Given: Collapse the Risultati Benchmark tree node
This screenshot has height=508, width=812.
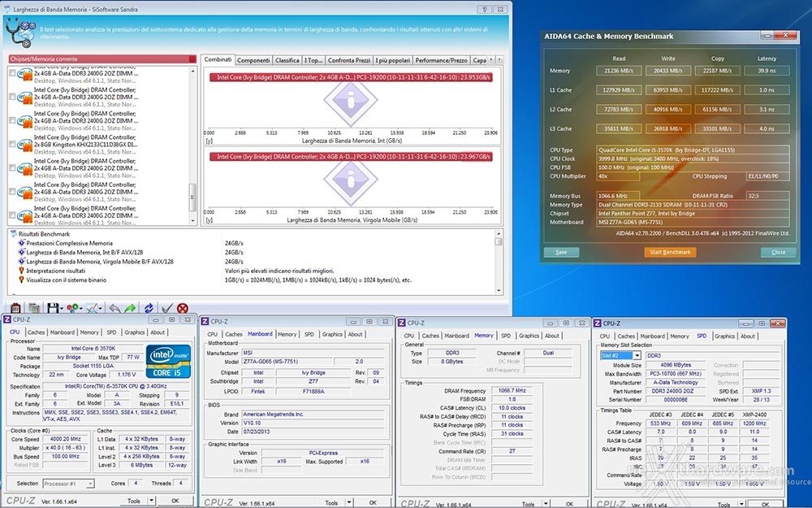Looking at the screenshot, I should 13,234.
